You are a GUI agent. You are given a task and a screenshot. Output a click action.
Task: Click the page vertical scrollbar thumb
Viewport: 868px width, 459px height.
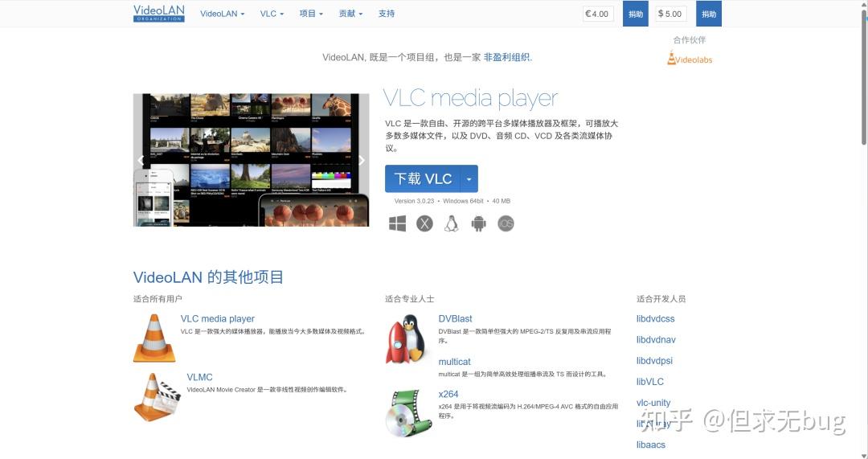tap(864, 77)
